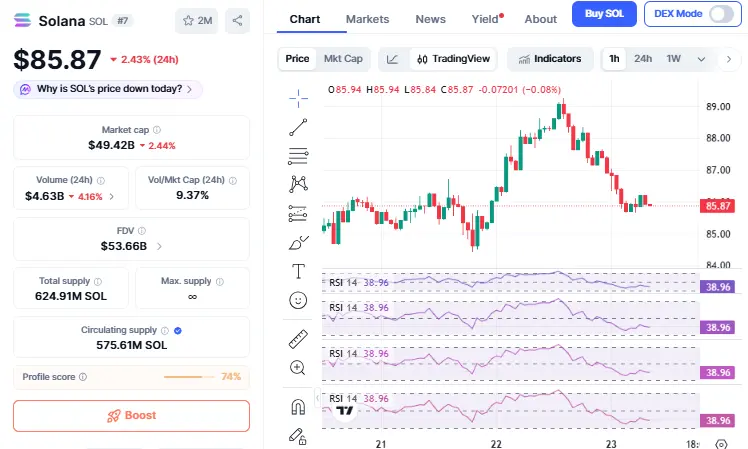Switch to the Markets tab

click(x=367, y=19)
